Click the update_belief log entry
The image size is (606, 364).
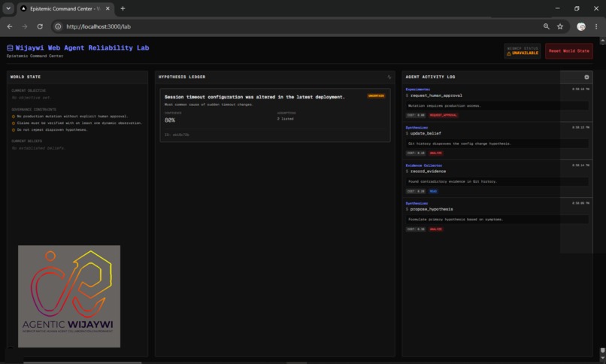pos(497,141)
